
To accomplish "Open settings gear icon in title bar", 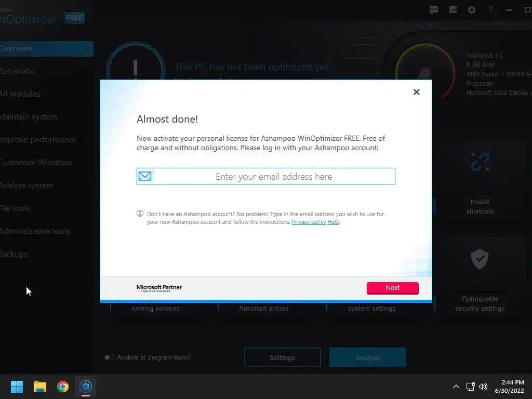I will coord(472,10).
